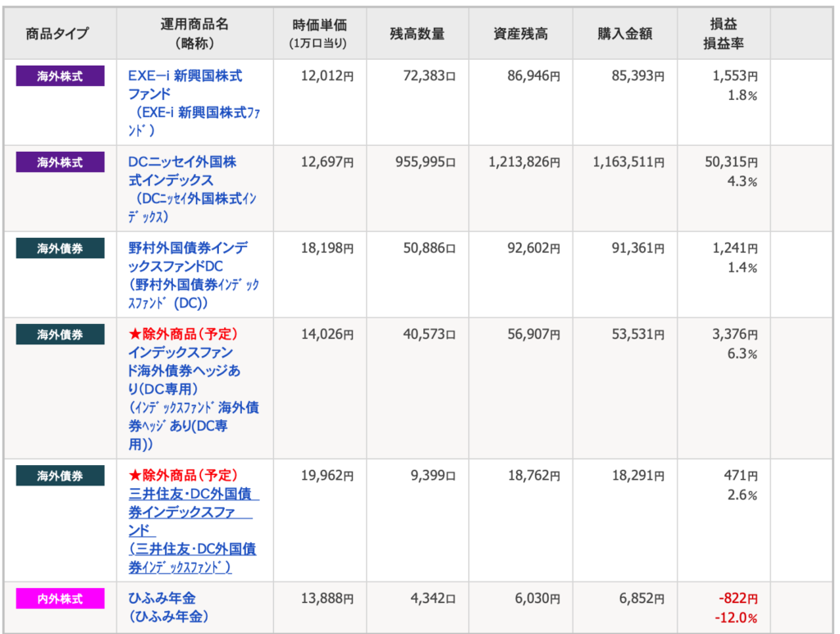The image size is (840, 634).
Task: Click 海外債券 badge in 野村外国債券 row
Action: [60, 249]
